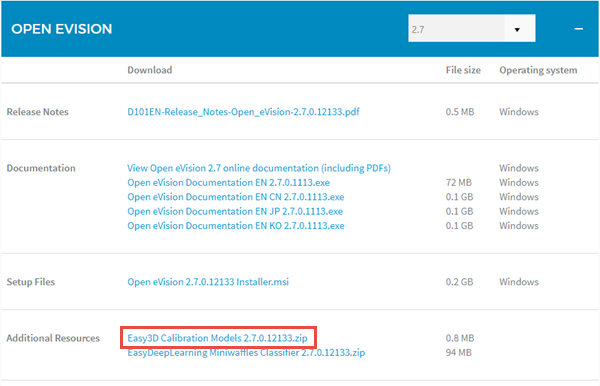The image size is (600, 386).
Task: Click the 0.8 MB file size value
Action: coord(460,338)
